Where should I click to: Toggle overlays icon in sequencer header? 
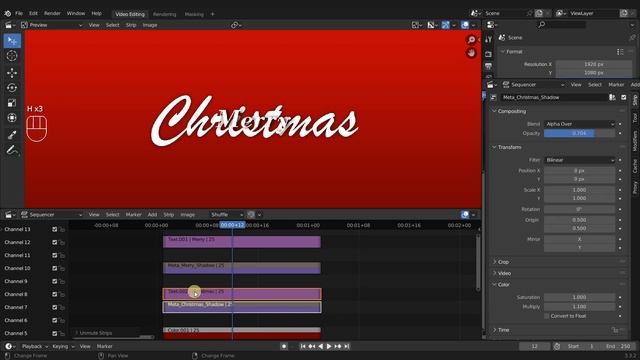point(465,215)
